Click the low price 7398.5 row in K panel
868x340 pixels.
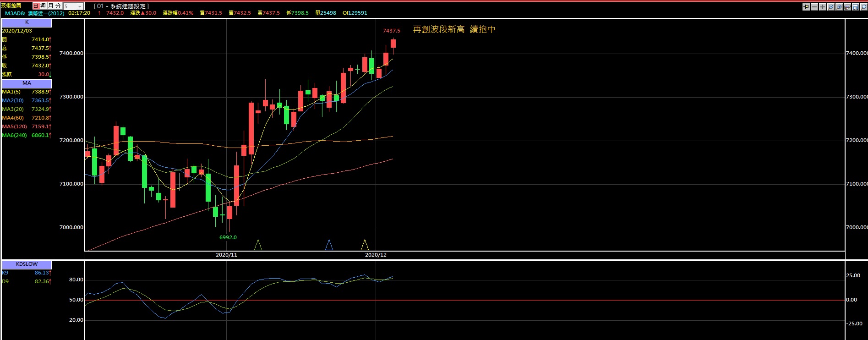click(x=27, y=57)
